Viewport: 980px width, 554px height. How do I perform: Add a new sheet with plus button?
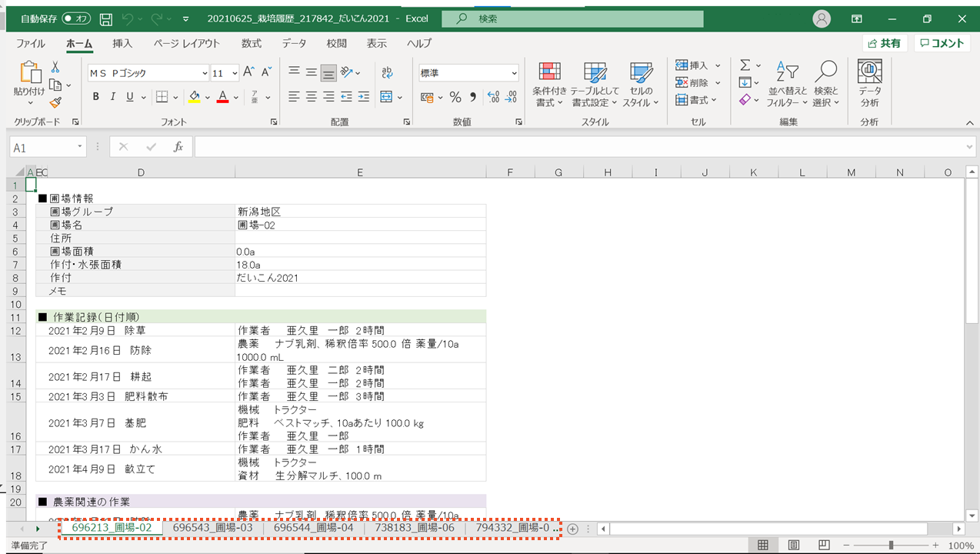[572, 529]
